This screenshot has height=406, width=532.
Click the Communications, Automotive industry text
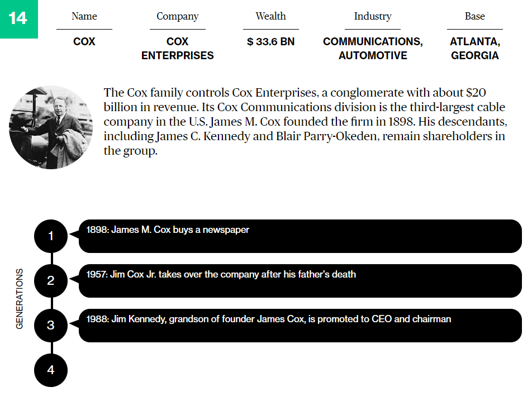point(373,49)
